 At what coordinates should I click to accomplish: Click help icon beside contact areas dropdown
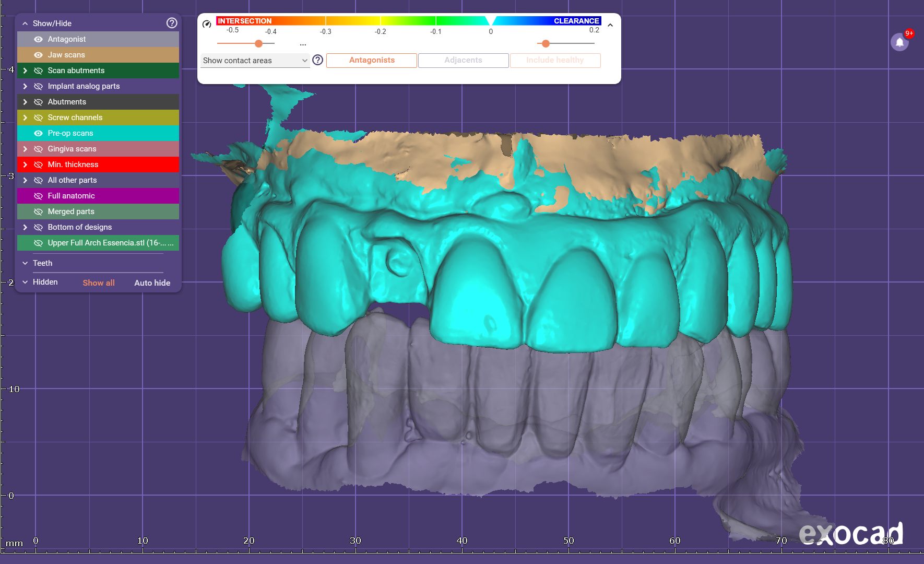[317, 60]
